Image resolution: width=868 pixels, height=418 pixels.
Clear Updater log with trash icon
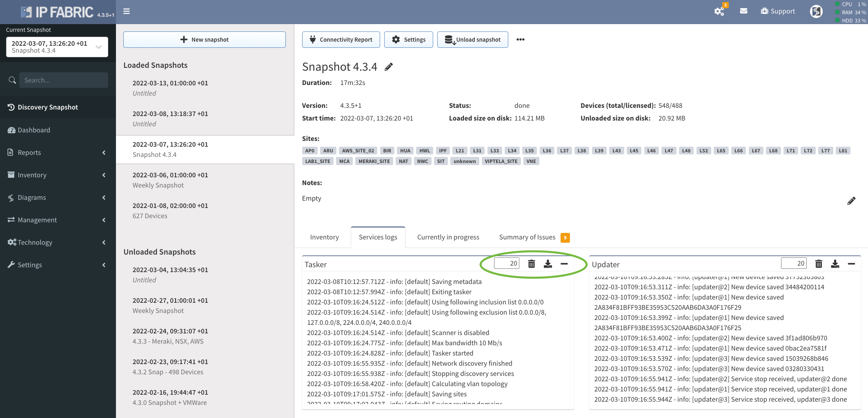(819, 264)
